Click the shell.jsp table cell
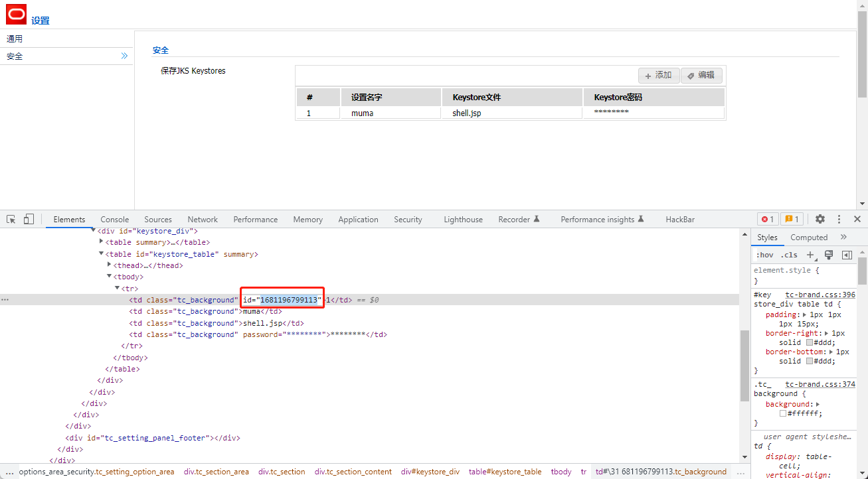Screen dimensions: 868x479 pyautogui.click(x=512, y=113)
